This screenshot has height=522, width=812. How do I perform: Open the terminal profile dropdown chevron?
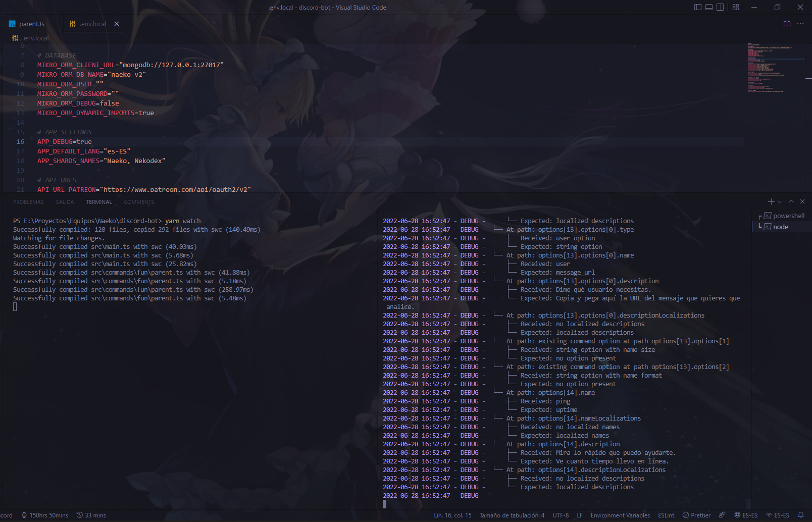(x=779, y=201)
